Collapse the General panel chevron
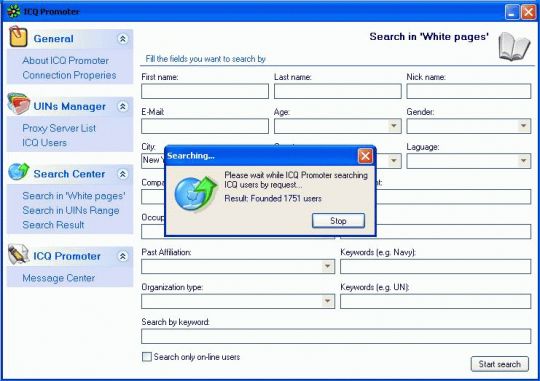540x381 pixels. coord(123,39)
